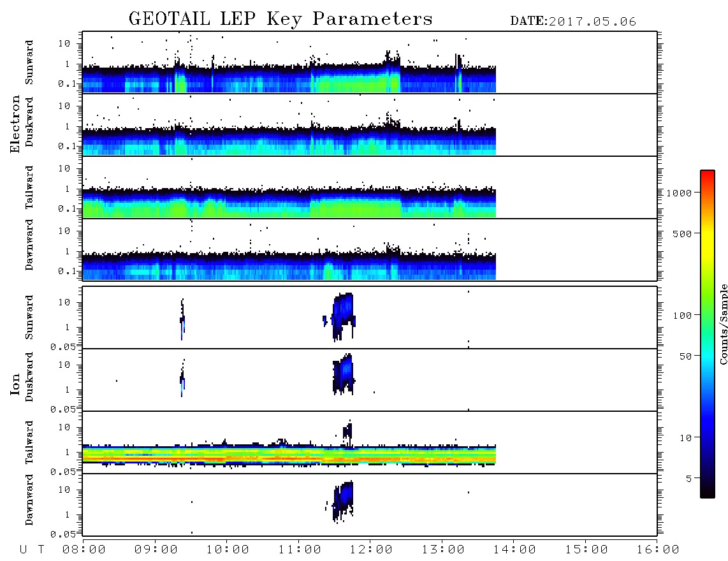Pick the black bottom of the colorbar

click(x=708, y=492)
